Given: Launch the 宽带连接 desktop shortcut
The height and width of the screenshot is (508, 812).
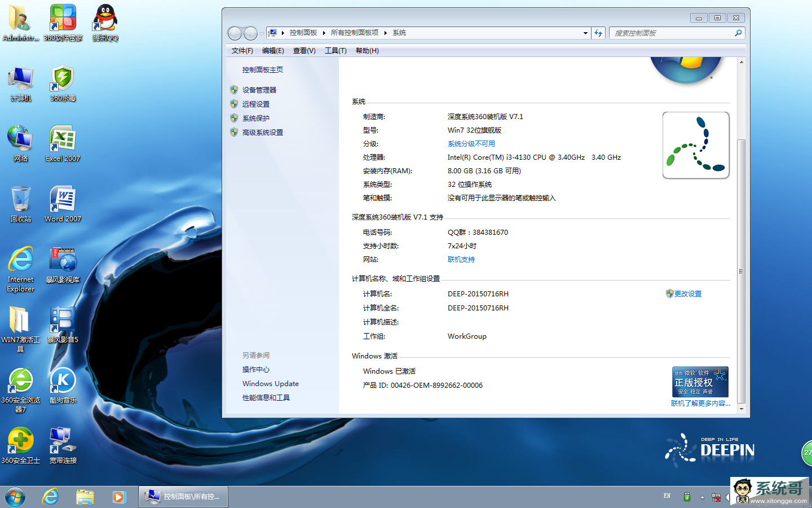Looking at the screenshot, I should point(63,446).
